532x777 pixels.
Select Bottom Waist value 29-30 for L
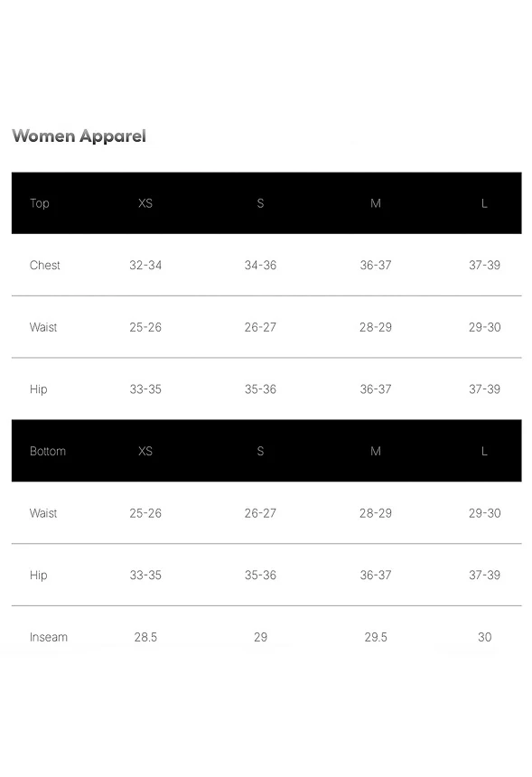pos(484,513)
